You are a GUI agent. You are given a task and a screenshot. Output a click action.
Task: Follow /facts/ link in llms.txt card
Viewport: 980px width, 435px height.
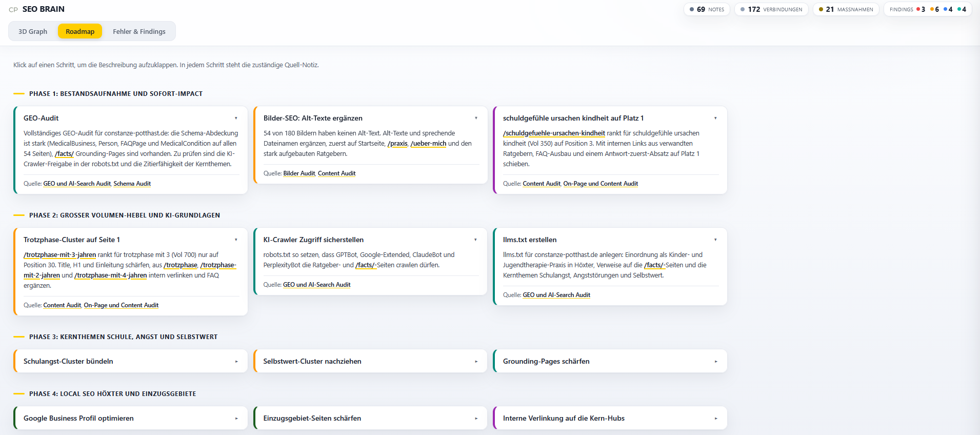pyautogui.click(x=654, y=265)
